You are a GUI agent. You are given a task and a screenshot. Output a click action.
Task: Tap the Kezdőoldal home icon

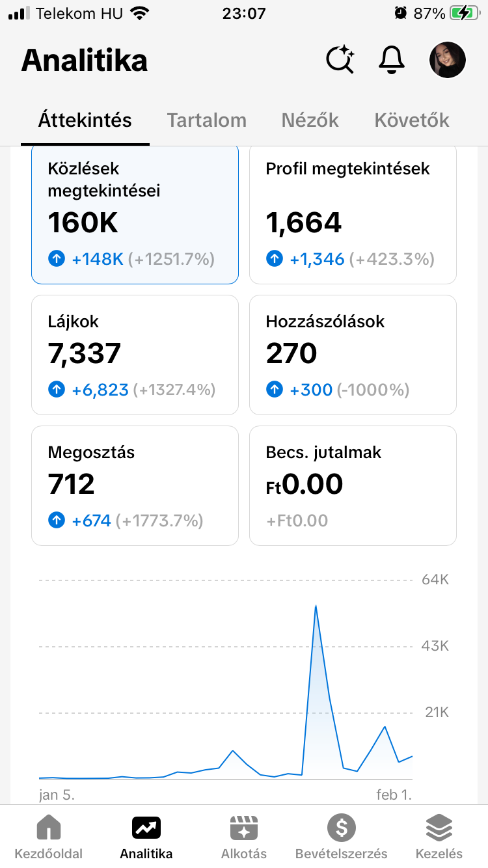point(49,828)
